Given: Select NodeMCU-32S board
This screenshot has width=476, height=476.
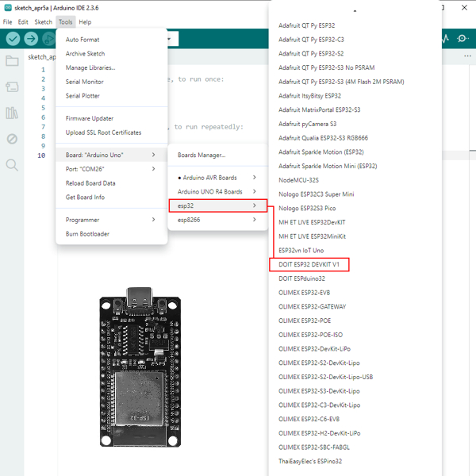Looking at the screenshot, I should click(355, 180).
